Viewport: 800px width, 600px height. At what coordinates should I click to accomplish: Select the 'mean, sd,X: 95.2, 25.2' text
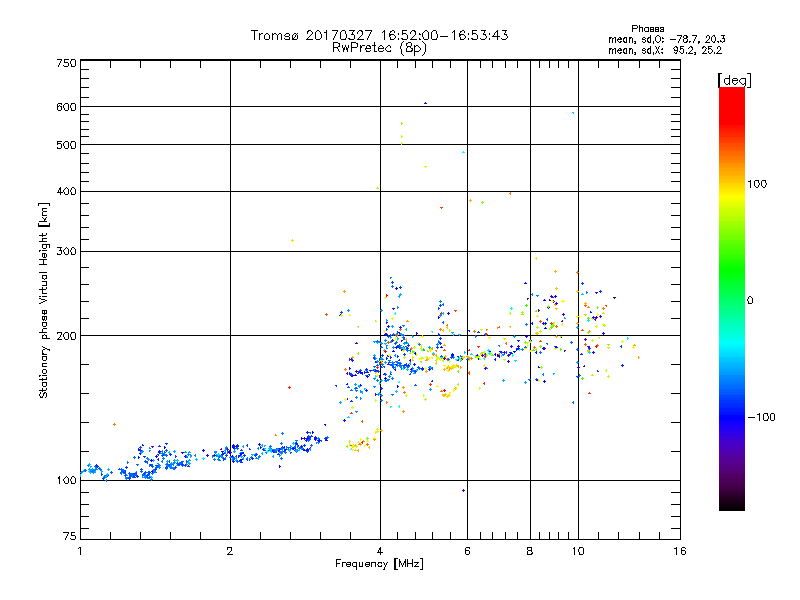(x=665, y=50)
